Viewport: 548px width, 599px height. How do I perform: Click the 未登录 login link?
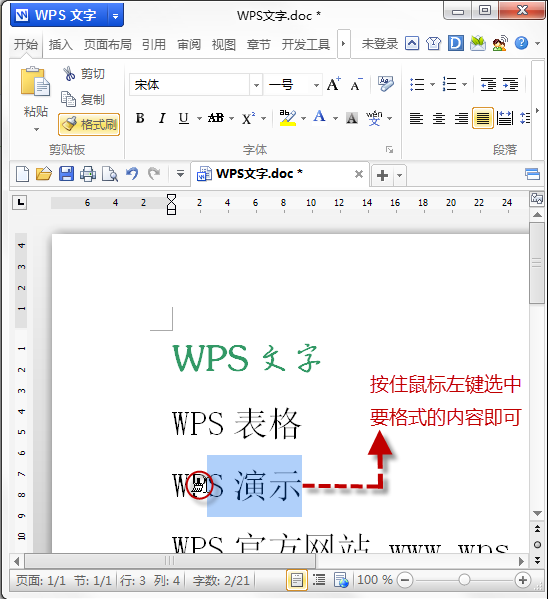coord(379,44)
